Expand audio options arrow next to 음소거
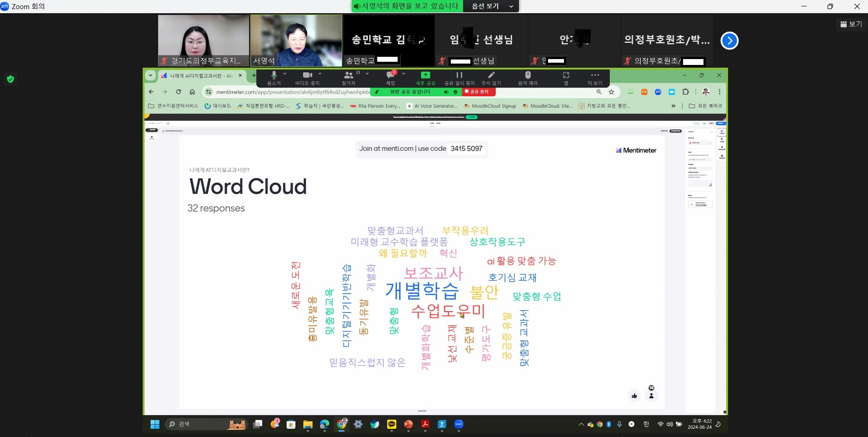The image size is (868, 437). (x=285, y=74)
